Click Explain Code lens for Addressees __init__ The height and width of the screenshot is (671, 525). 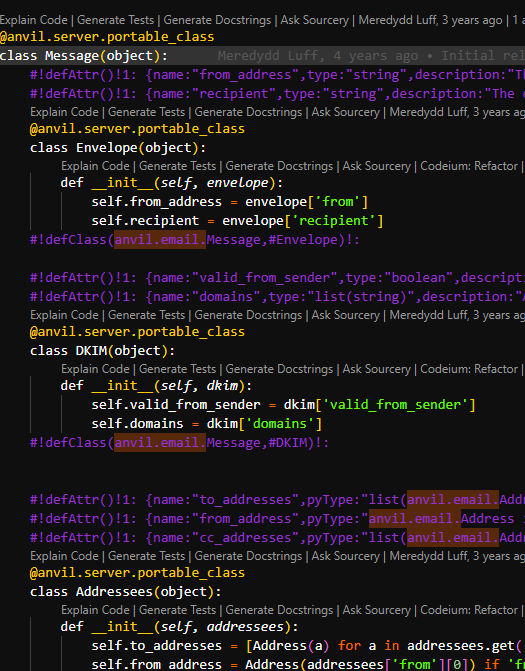95,610
